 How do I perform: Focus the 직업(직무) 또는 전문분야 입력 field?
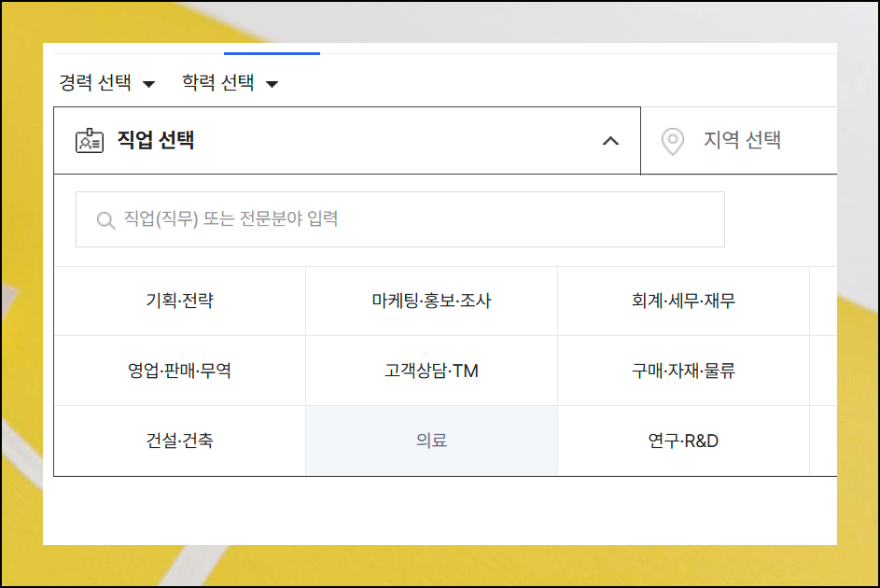(400, 219)
